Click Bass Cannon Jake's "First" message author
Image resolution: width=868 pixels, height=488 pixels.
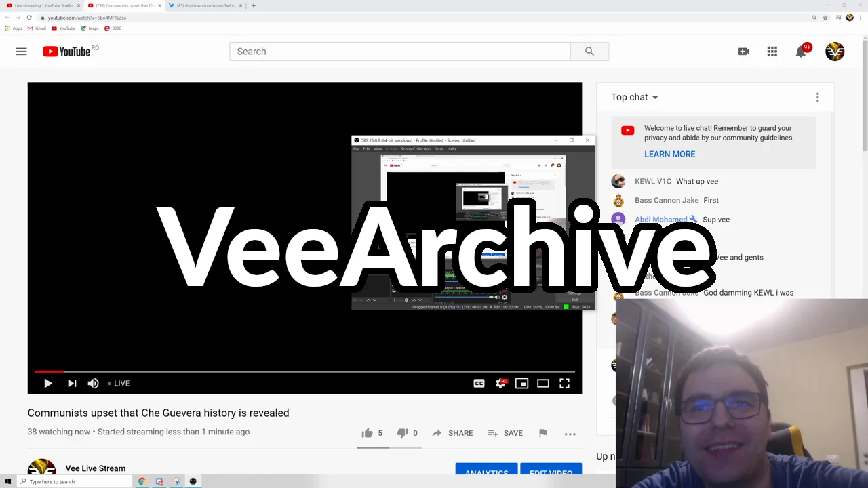tap(667, 201)
